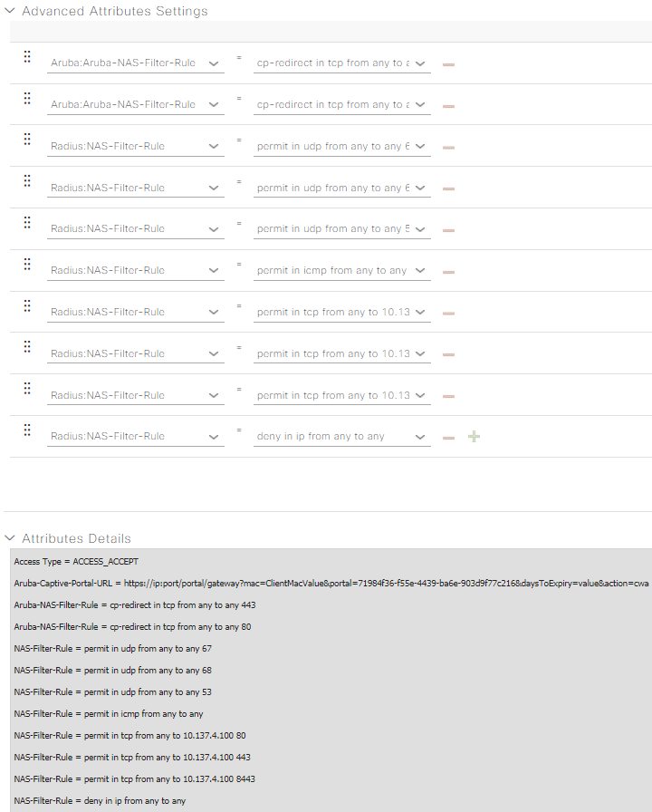Grab drag handle of first Aruba-NAS-Filter-Rule row
The height and width of the screenshot is (812, 652).
[27, 56]
